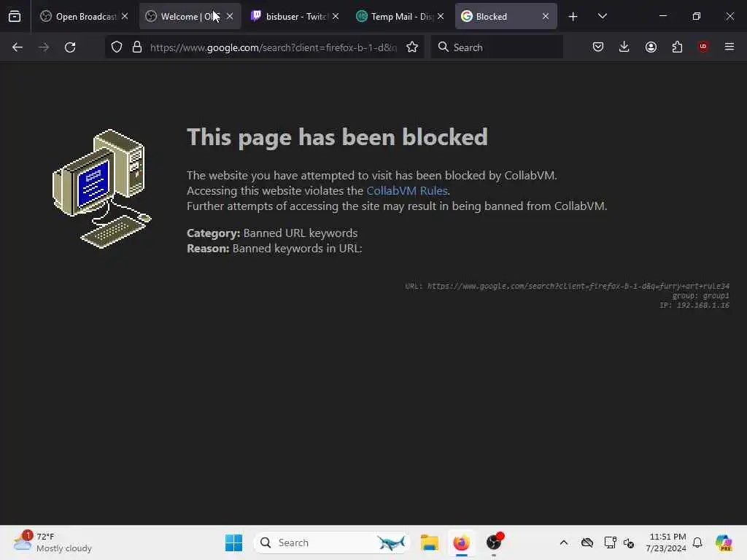
Task: Expand the list all tabs dropdown
Action: click(602, 17)
